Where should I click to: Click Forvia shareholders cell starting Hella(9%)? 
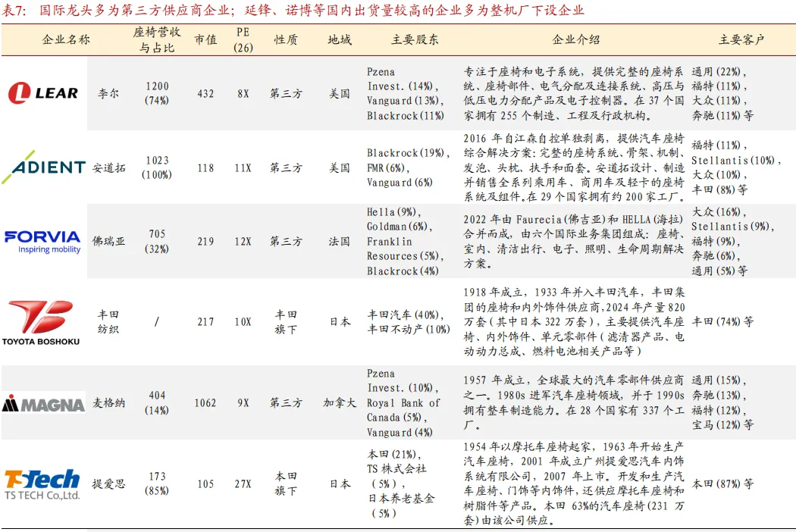click(x=406, y=242)
